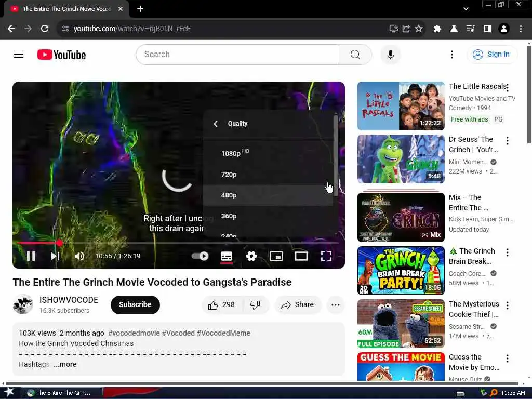Open Dr Seuss' The Grinch thumbnail

click(401, 159)
